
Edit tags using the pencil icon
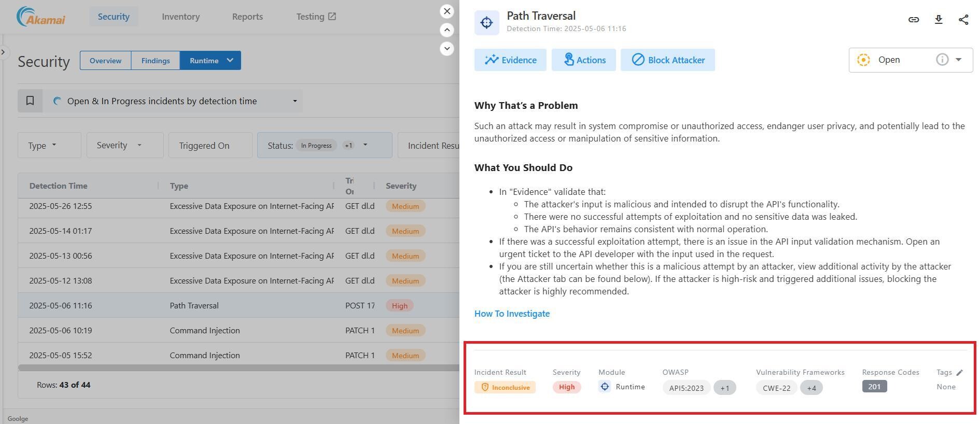(x=959, y=373)
